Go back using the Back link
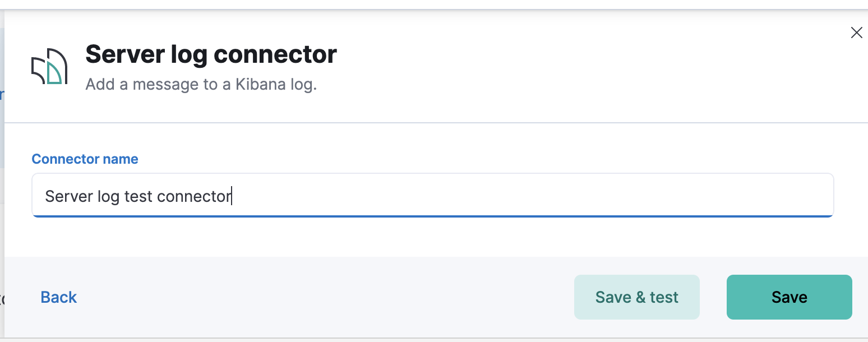Image resolution: width=868 pixels, height=342 pixels. click(x=58, y=297)
